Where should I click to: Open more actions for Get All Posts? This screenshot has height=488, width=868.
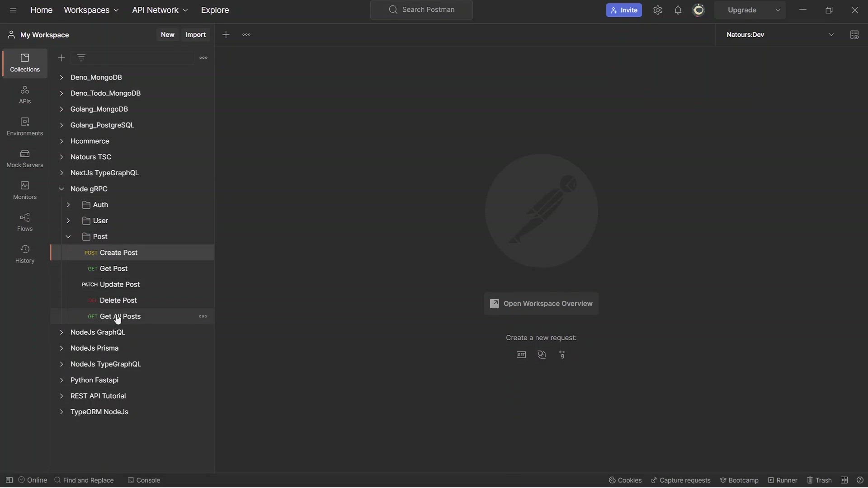click(203, 316)
